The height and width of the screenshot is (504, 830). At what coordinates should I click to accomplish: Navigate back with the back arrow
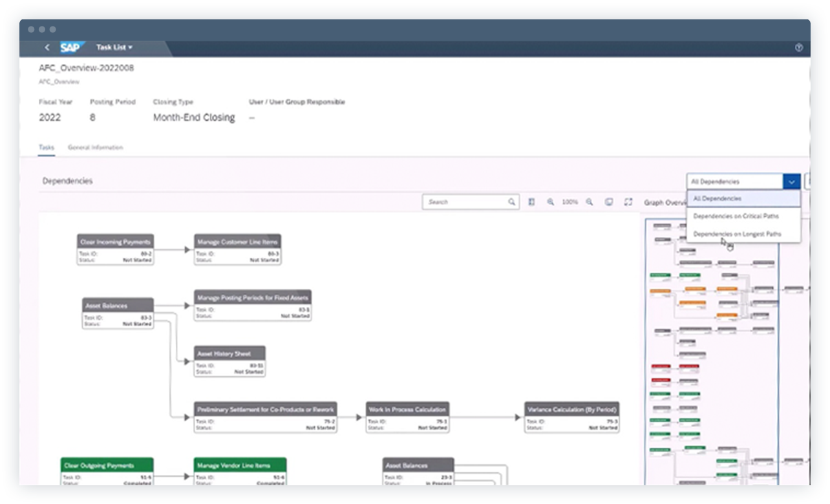(47, 47)
